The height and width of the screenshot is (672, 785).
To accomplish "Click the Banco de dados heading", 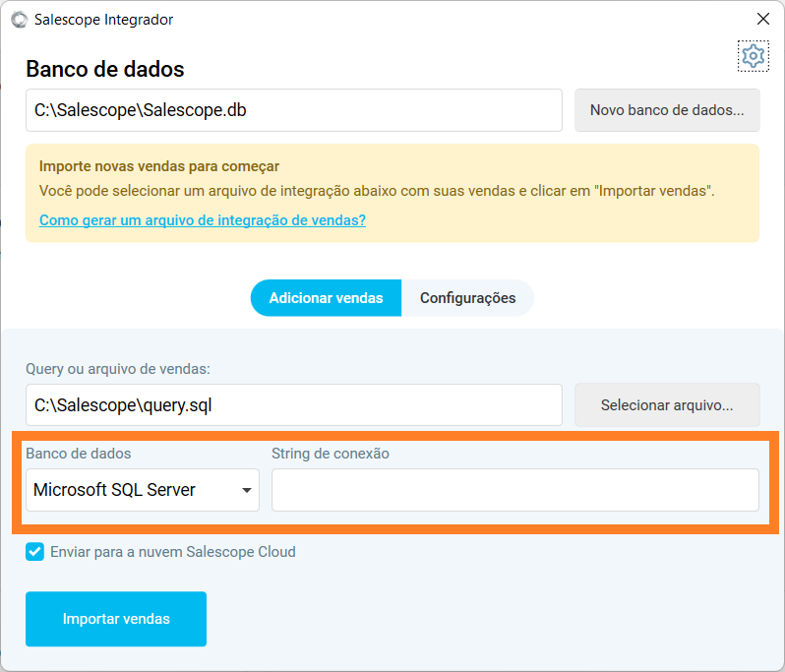I will point(105,69).
